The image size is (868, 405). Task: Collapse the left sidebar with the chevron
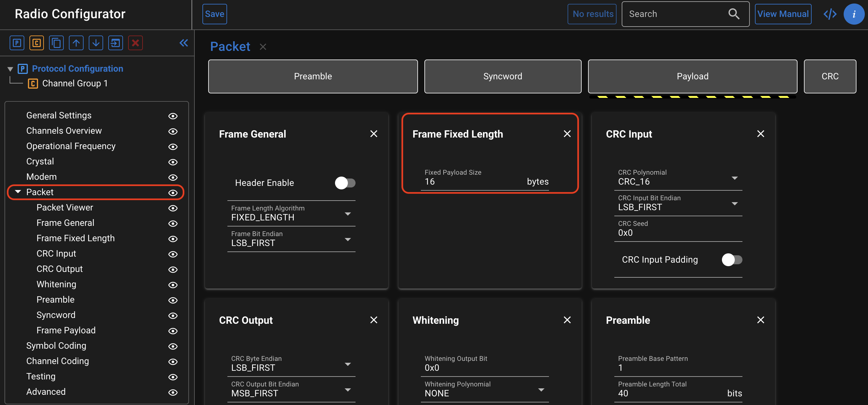tap(184, 43)
